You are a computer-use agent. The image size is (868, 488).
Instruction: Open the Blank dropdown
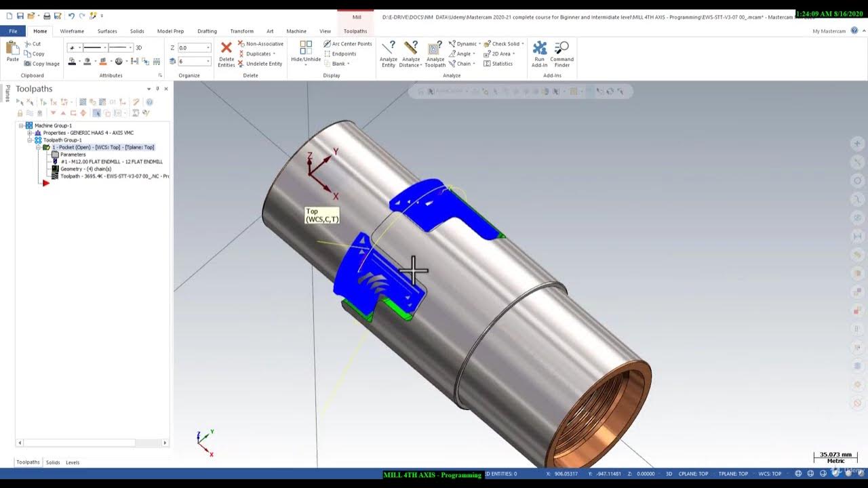pos(349,64)
